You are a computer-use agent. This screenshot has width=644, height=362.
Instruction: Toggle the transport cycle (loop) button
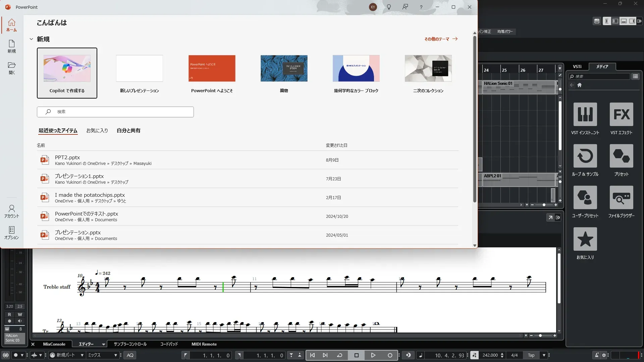pyautogui.click(x=339, y=355)
